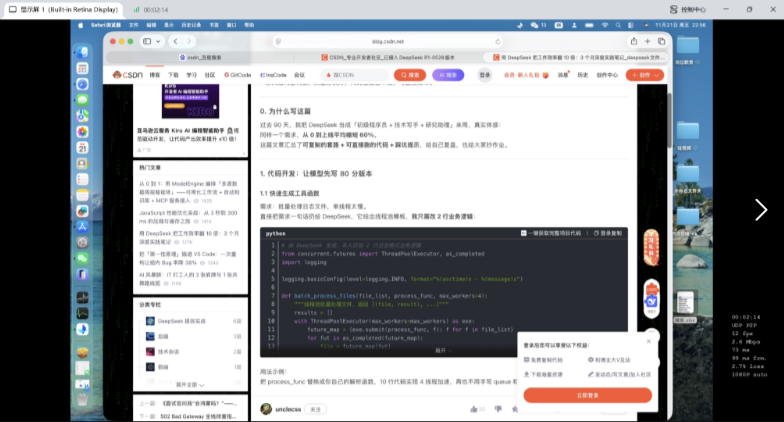Click the CSDN logo in the site header

pos(128,75)
